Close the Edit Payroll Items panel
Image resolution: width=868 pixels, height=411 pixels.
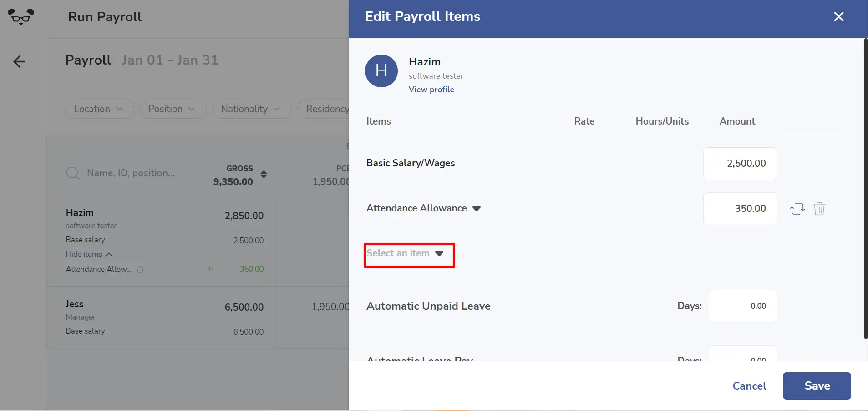click(x=838, y=17)
